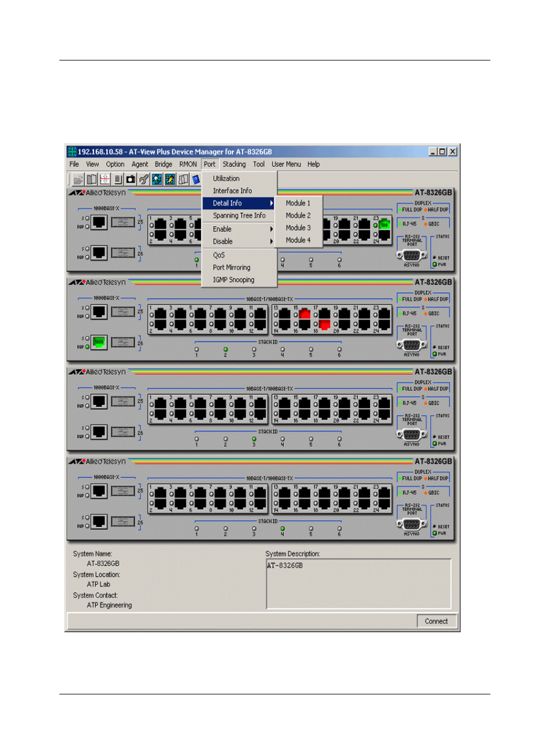Expand the Enable submenu arrow
This screenshot has width=534, height=756.
(271, 229)
